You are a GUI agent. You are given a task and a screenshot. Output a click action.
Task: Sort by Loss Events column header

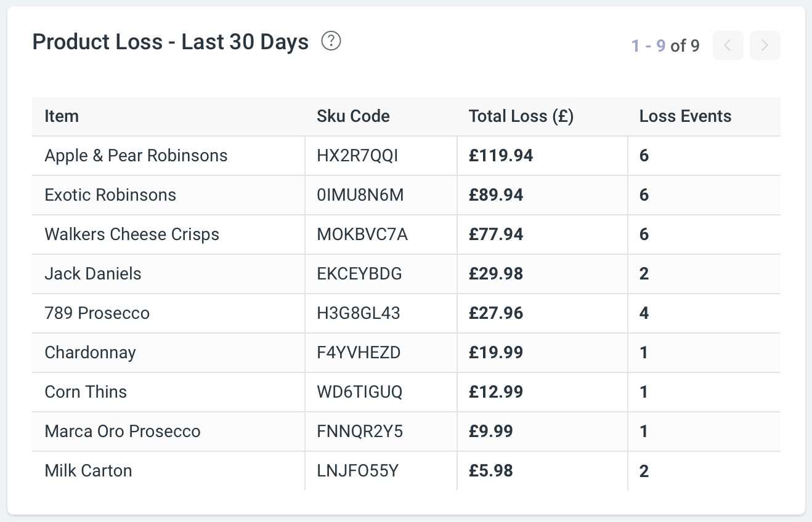coord(685,116)
